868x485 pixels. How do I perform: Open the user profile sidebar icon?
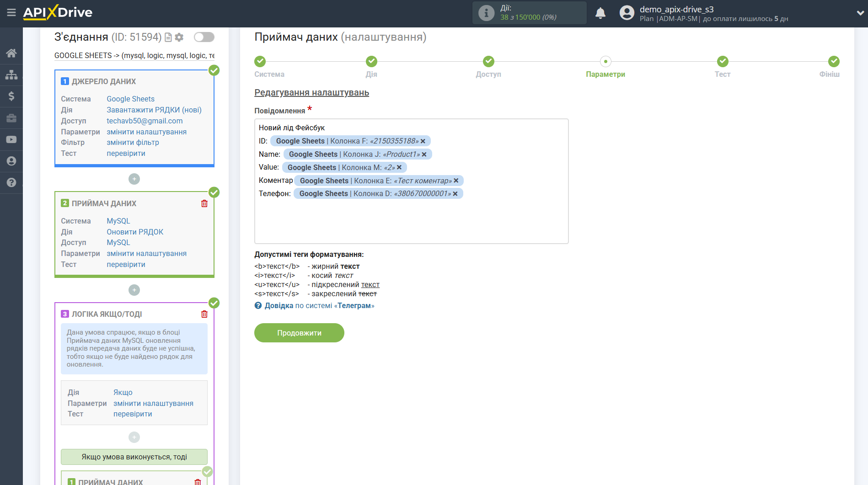11,161
